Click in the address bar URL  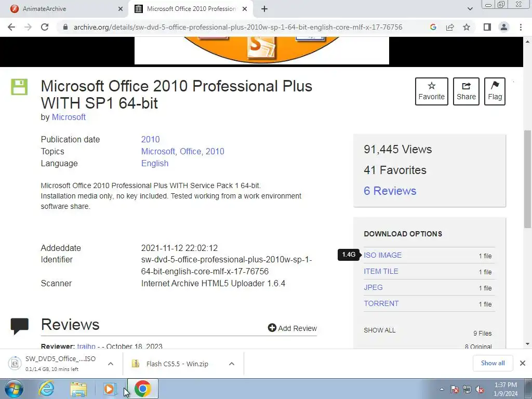(x=238, y=27)
